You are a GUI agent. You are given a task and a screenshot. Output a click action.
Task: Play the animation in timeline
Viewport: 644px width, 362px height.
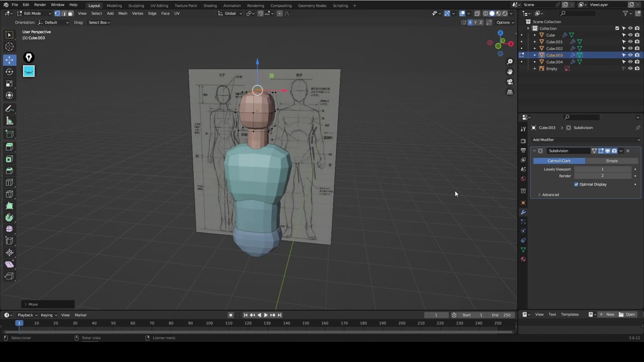(266, 315)
